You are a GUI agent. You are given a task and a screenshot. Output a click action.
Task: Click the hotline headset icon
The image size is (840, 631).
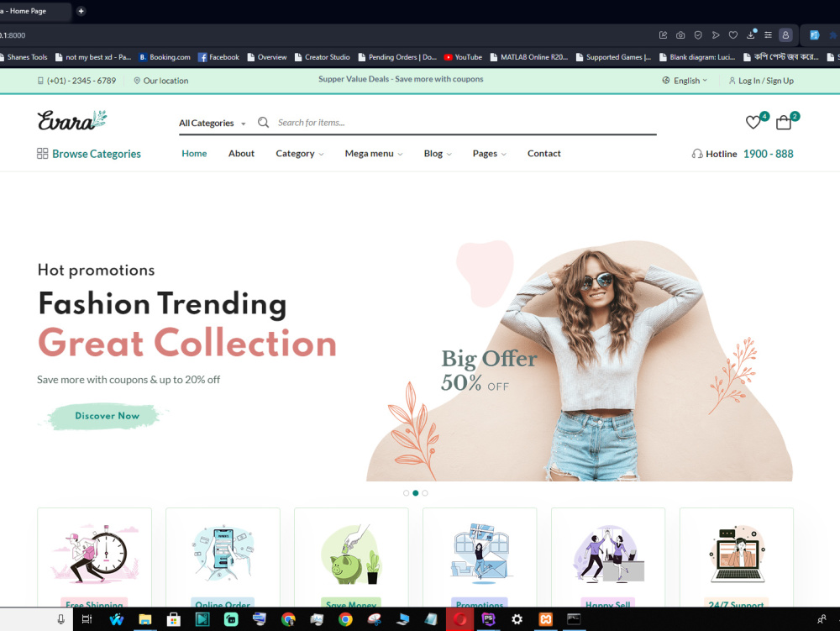pos(697,154)
